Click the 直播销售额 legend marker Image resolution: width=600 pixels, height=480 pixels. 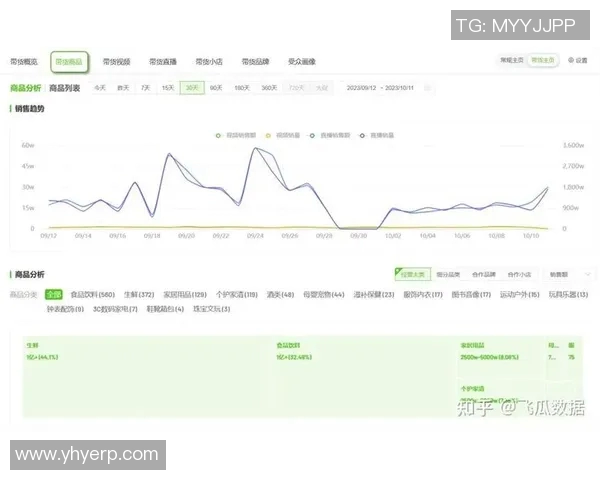(313, 133)
